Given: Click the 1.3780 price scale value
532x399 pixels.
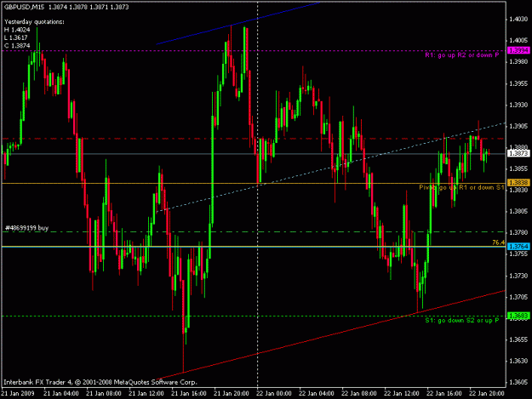Looking at the screenshot, I should 518,233.
